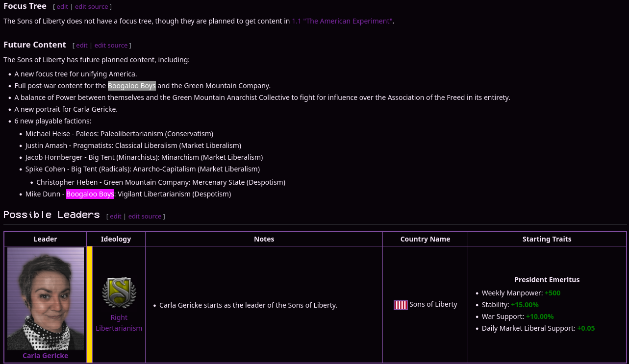Viewport: 629px width, 364px height.
Task: Open the 1.1 "The American Experiment" link
Action: click(342, 21)
